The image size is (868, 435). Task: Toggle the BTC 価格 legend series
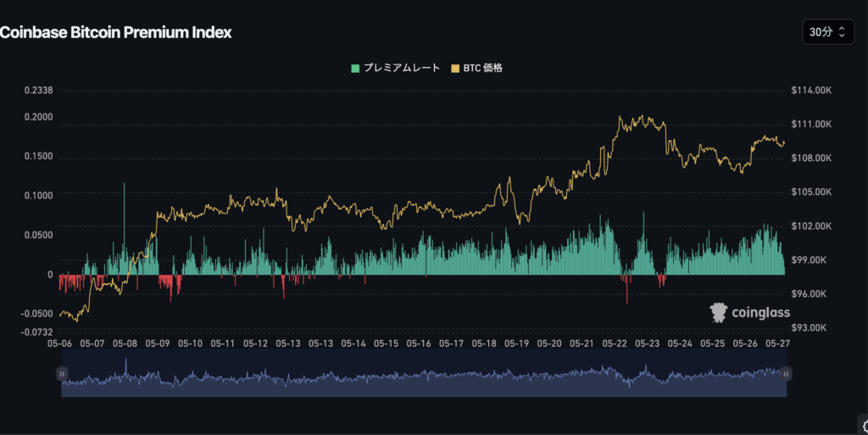(x=476, y=68)
